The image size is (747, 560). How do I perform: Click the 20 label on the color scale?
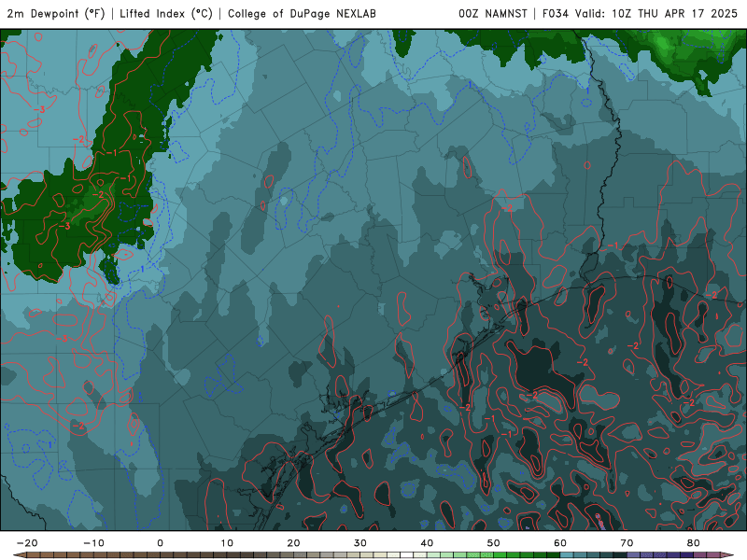(293, 543)
